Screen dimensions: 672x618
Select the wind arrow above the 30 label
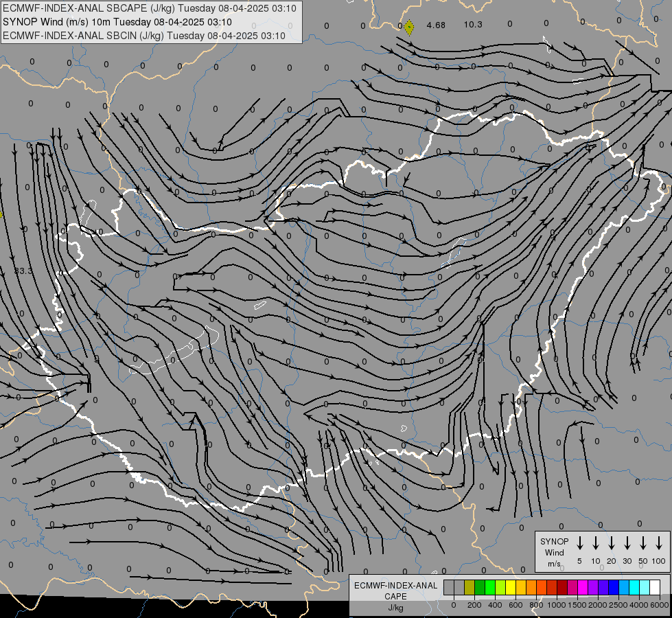coord(627,543)
